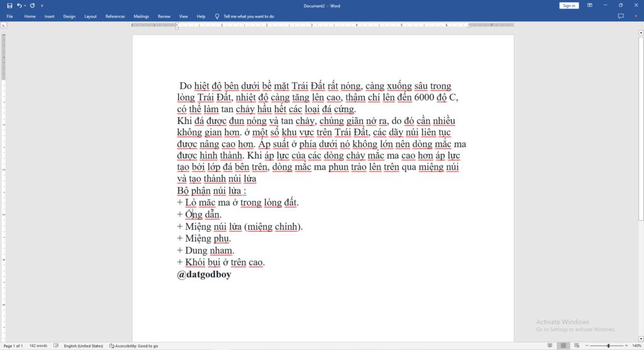Click the zoom in plus button
The image size is (644, 350).
pos(626,346)
